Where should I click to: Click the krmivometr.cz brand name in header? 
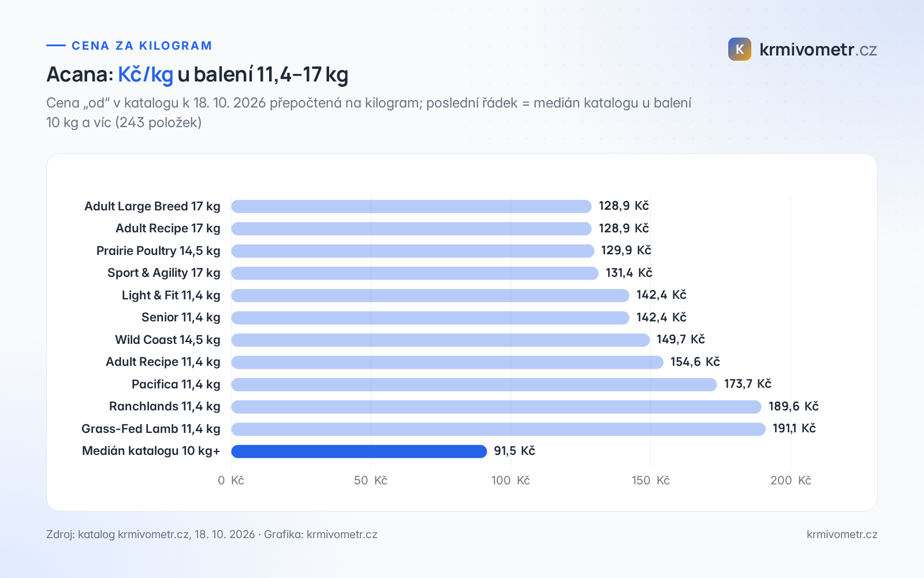click(818, 50)
